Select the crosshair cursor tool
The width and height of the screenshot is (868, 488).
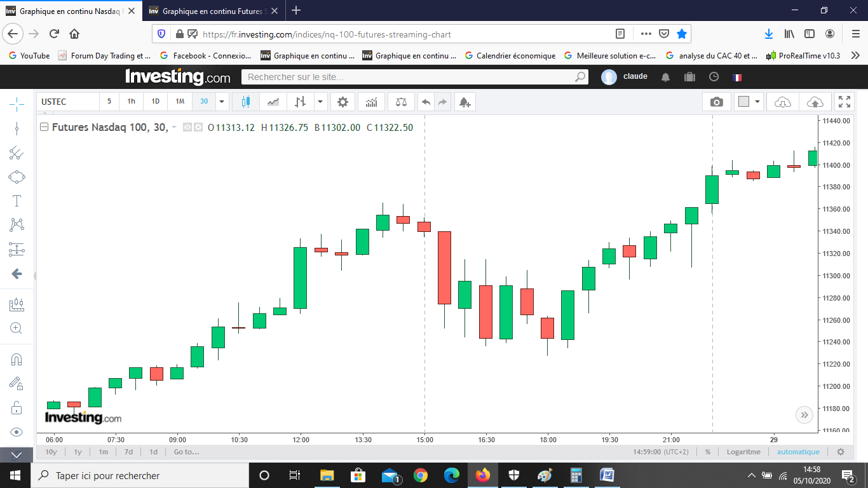pyautogui.click(x=17, y=104)
